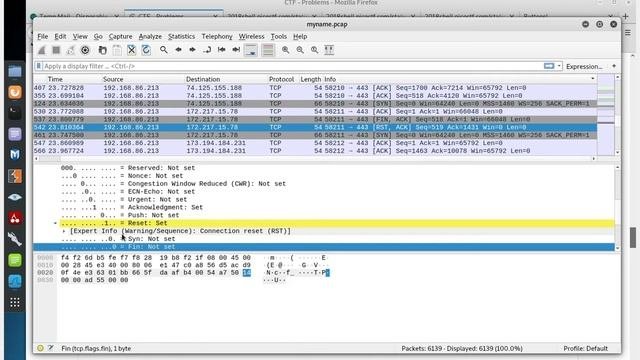Open Metasploit from the dock
Viewport: 640px width, 360px height.
coord(15,154)
